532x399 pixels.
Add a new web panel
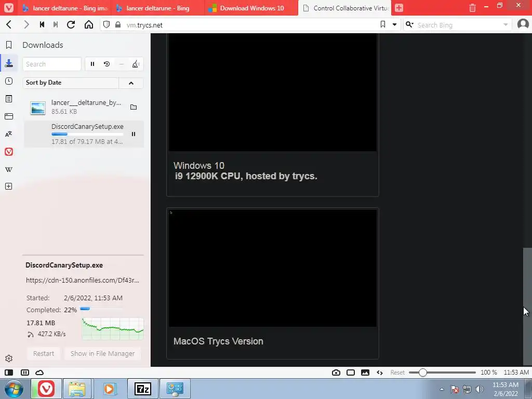[x=9, y=187]
